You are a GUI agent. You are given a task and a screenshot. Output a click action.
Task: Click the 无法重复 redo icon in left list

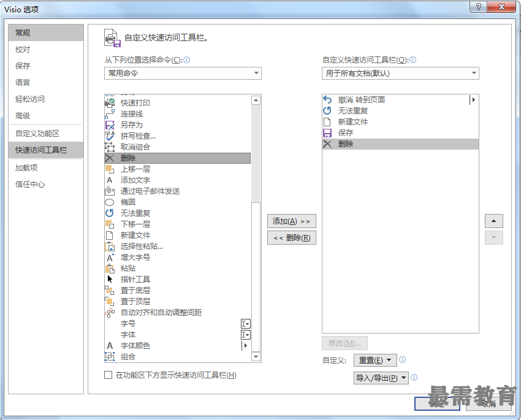pos(110,213)
